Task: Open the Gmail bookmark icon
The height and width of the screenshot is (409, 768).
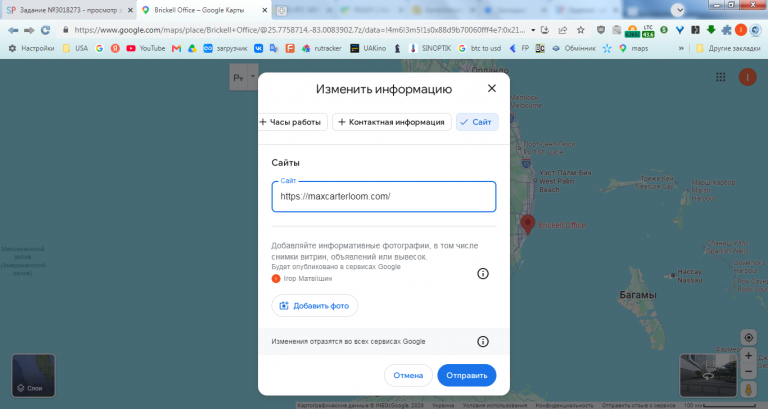Action: pyautogui.click(x=176, y=48)
